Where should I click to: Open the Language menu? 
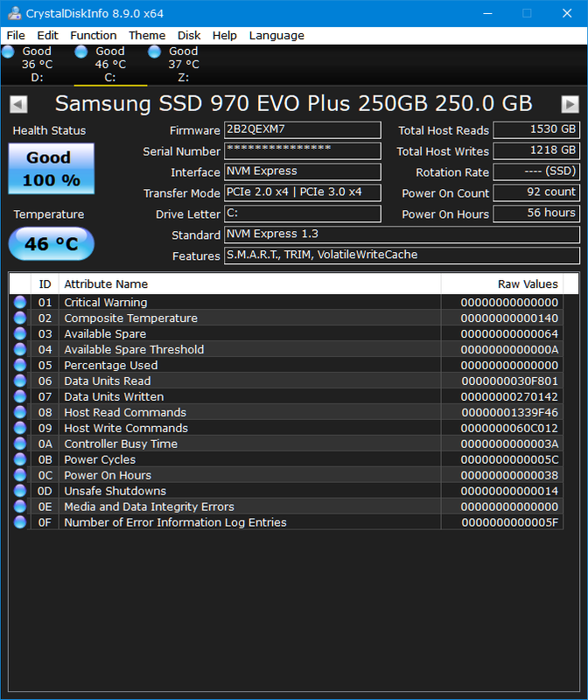(276, 35)
